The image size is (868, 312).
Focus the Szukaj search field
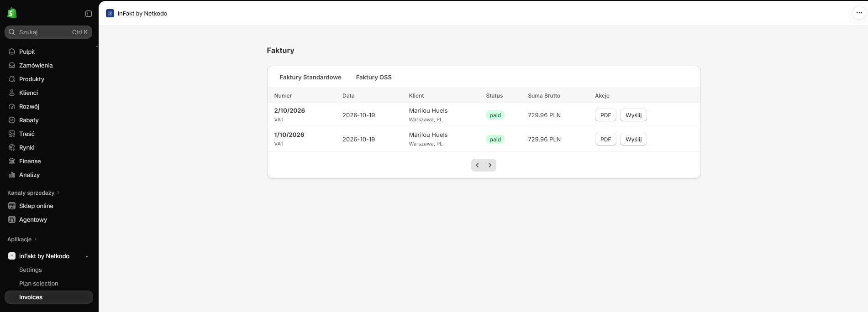click(48, 32)
